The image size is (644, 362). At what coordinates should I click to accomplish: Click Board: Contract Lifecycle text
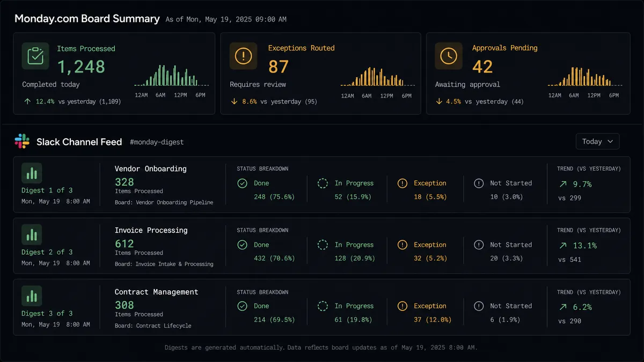point(153,326)
